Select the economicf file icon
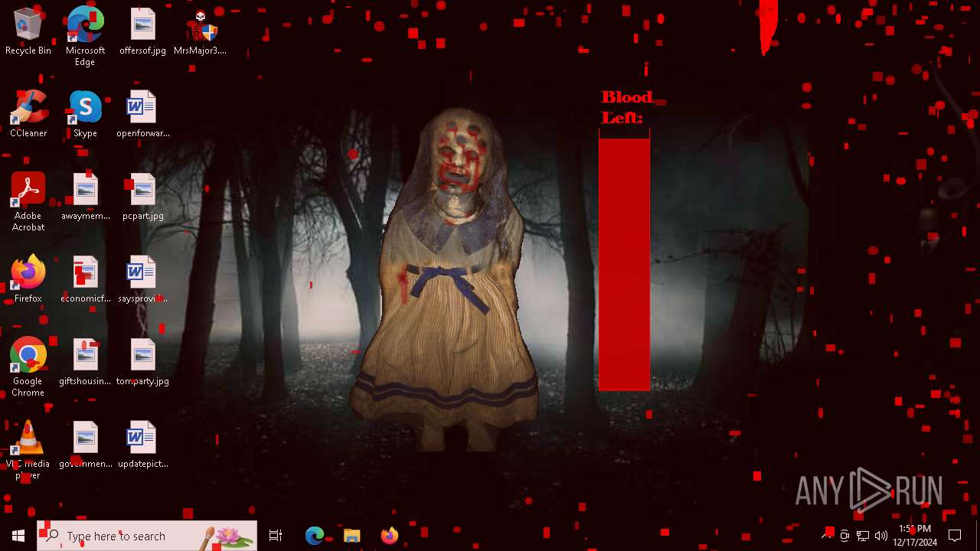Image resolution: width=980 pixels, height=551 pixels. coord(85,280)
